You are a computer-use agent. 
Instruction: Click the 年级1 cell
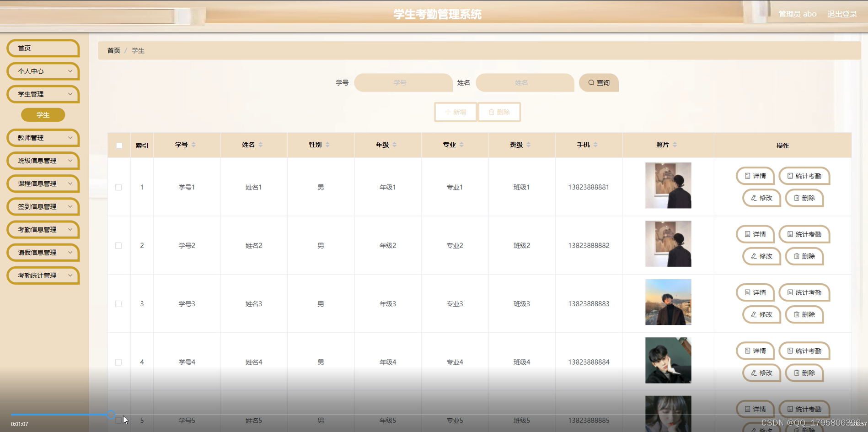click(x=388, y=187)
